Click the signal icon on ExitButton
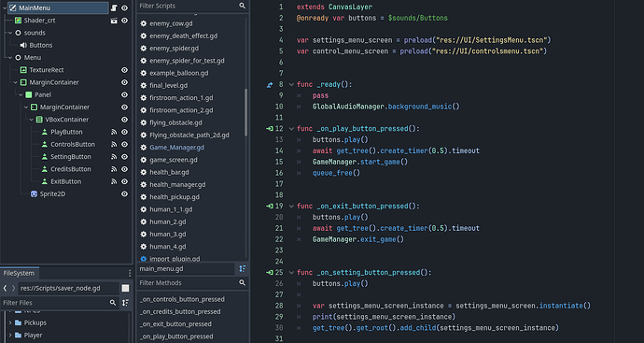This screenshot has width=644, height=343. [x=114, y=181]
